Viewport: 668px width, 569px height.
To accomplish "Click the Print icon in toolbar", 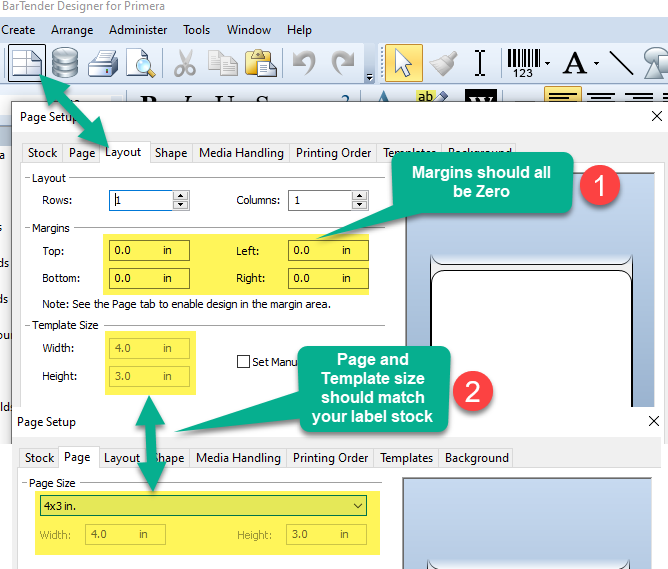I will tap(104, 64).
